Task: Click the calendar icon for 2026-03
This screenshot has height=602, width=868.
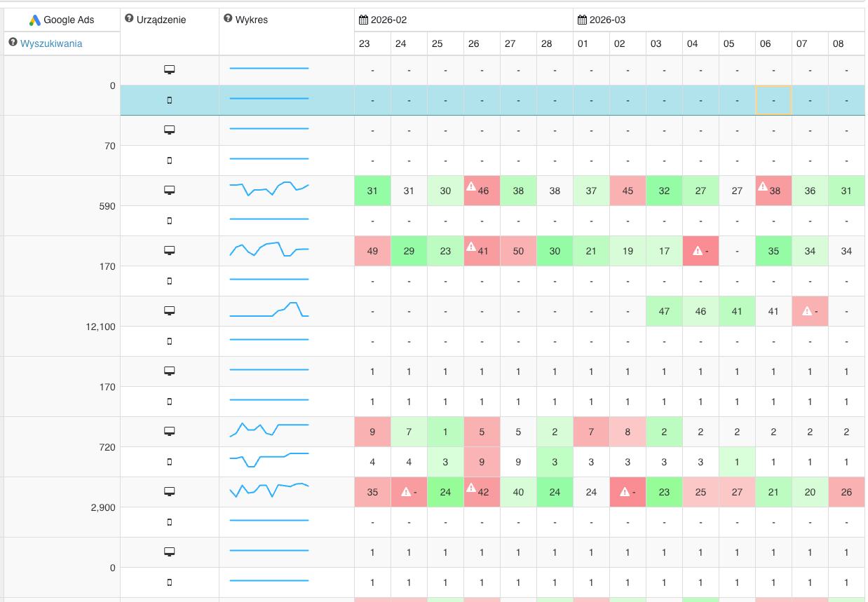Action: 582,19
